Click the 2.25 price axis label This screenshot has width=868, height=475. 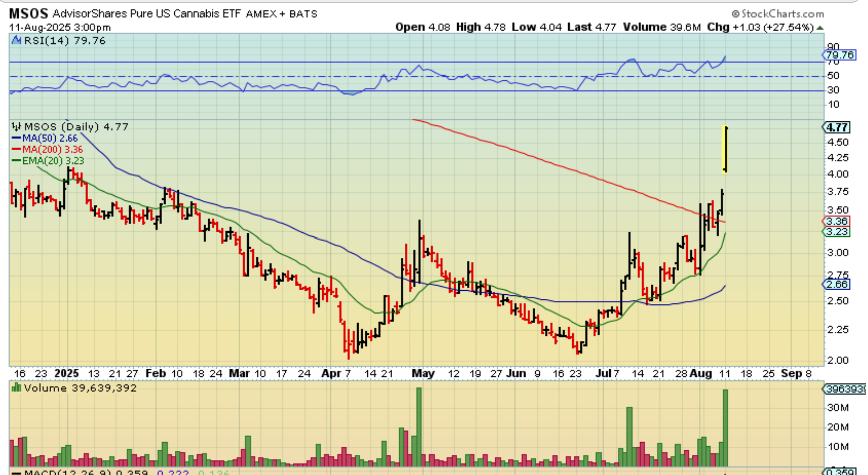pyautogui.click(x=838, y=329)
